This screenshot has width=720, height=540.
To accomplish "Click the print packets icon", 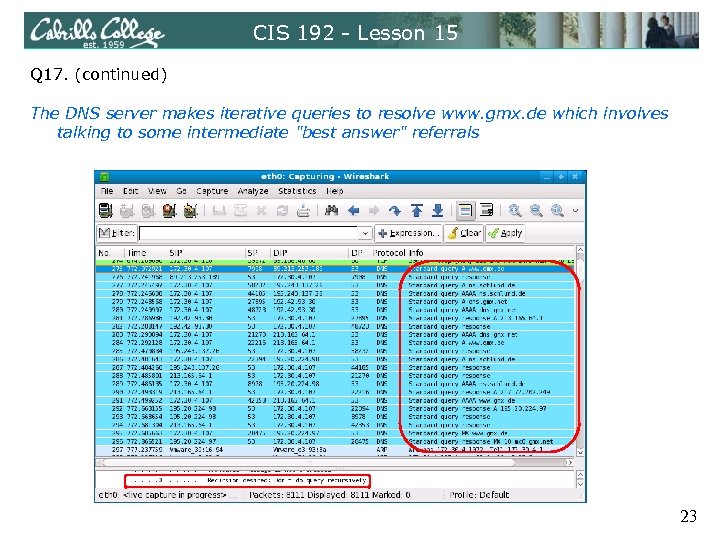I will pyautogui.click(x=304, y=211).
